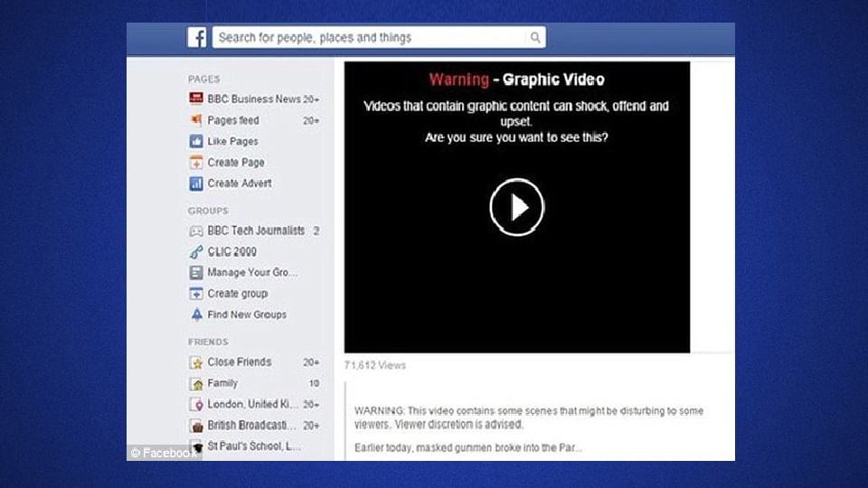The width and height of the screenshot is (868, 488).
Task: Open London, United Ki... friends list
Action: (x=252, y=404)
